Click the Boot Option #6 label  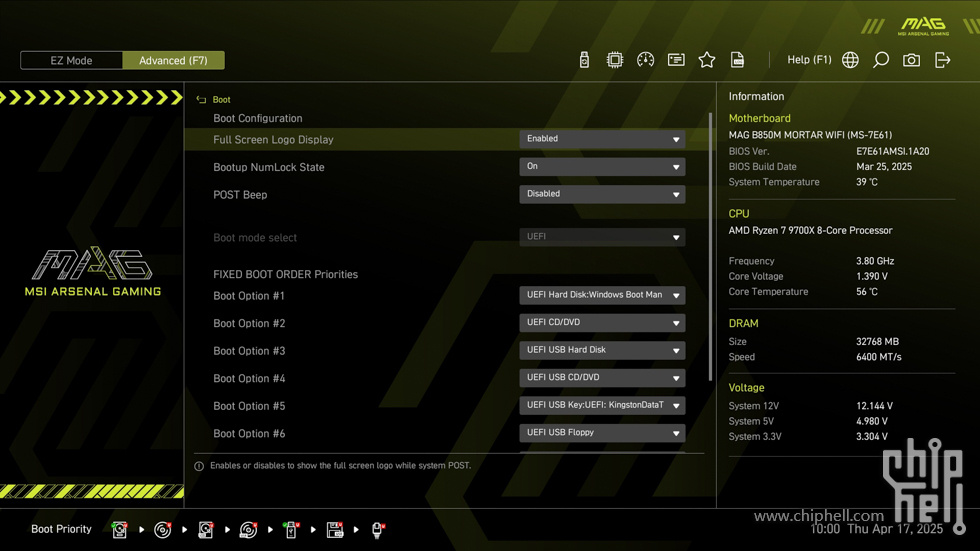[x=249, y=434]
